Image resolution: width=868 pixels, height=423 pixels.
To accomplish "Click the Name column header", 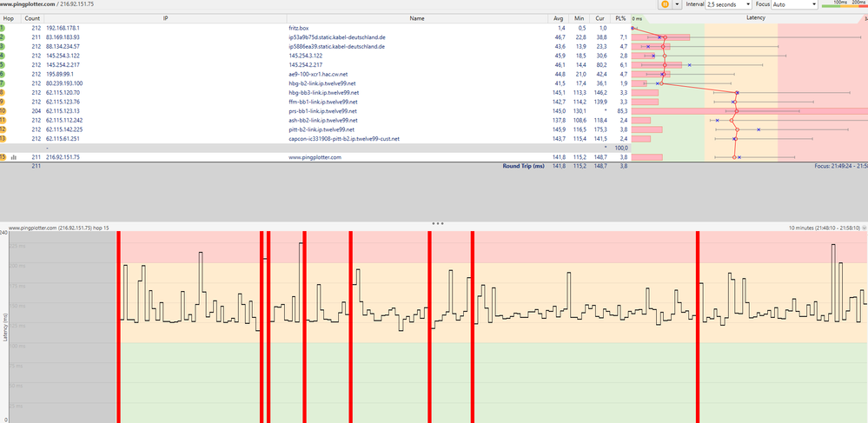I will tap(417, 18).
